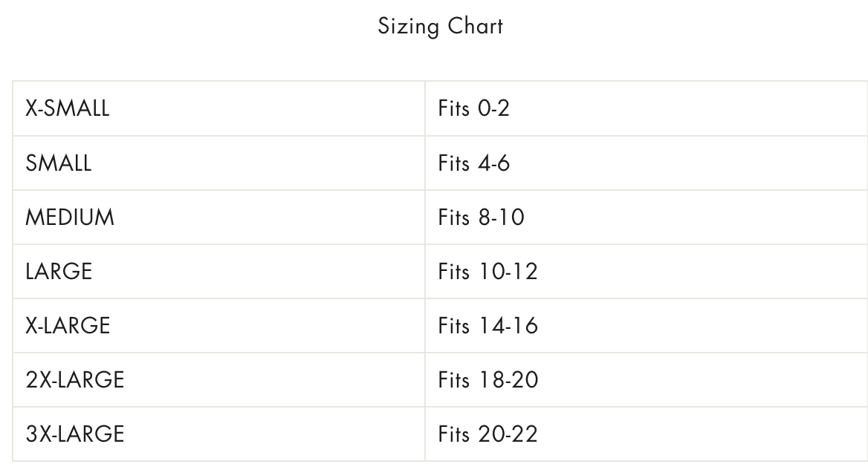
Task: Select the '18-20' number range
Action: 508,380
